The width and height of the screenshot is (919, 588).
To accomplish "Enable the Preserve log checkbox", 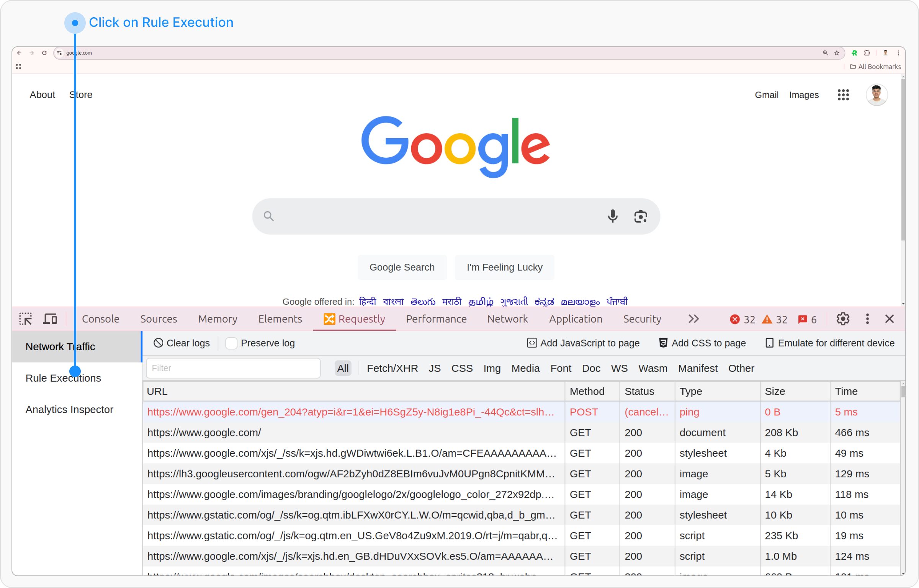I will 231,343.
